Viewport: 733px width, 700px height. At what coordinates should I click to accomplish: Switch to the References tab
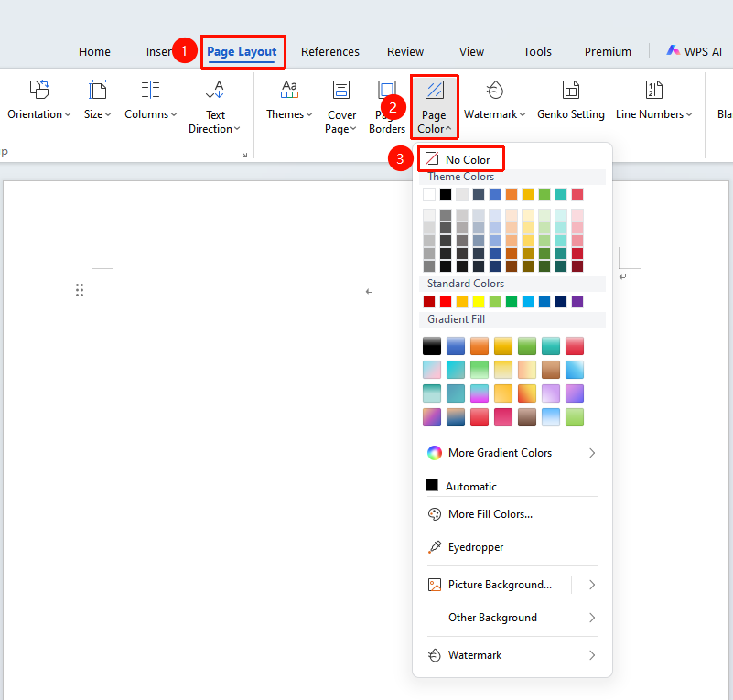click(330, 51)
